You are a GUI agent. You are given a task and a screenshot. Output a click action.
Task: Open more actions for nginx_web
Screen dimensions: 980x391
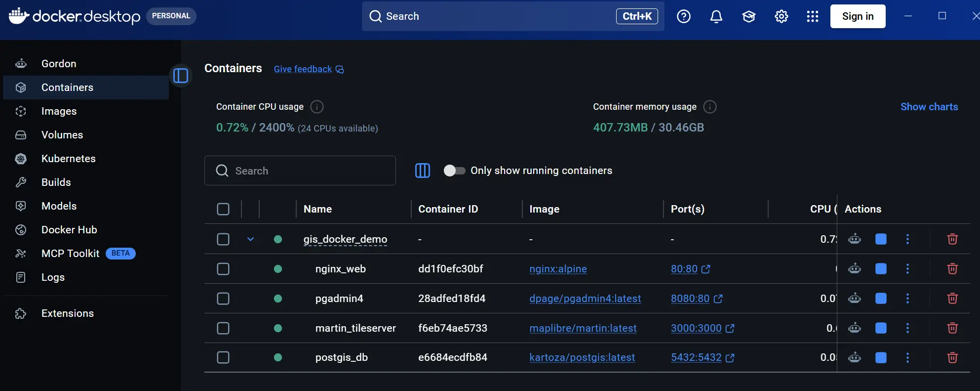click(x=907, y=269)
